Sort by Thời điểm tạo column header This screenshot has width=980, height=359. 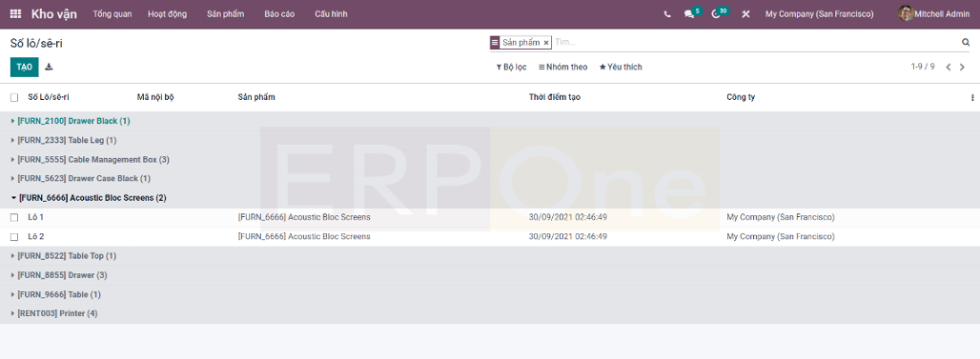(555, 97)
